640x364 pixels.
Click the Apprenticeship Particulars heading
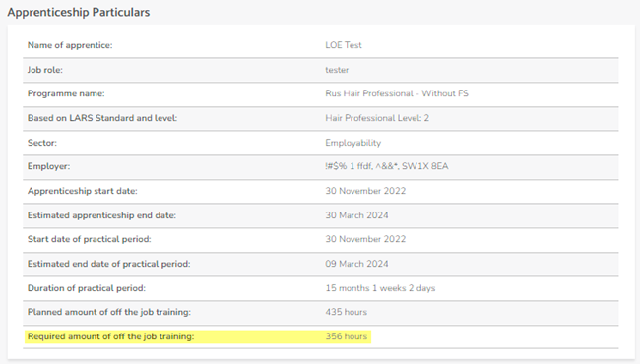coord(79,12)
